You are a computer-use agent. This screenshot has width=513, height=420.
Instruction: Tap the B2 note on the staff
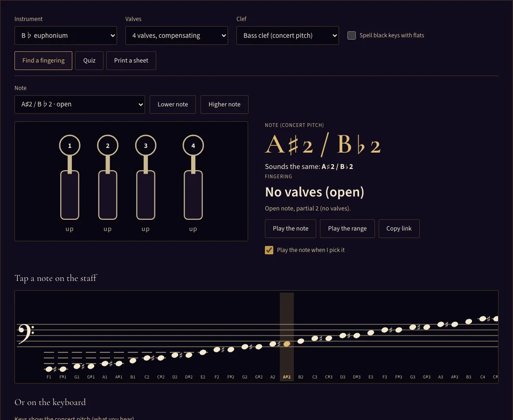pos(301,341)
